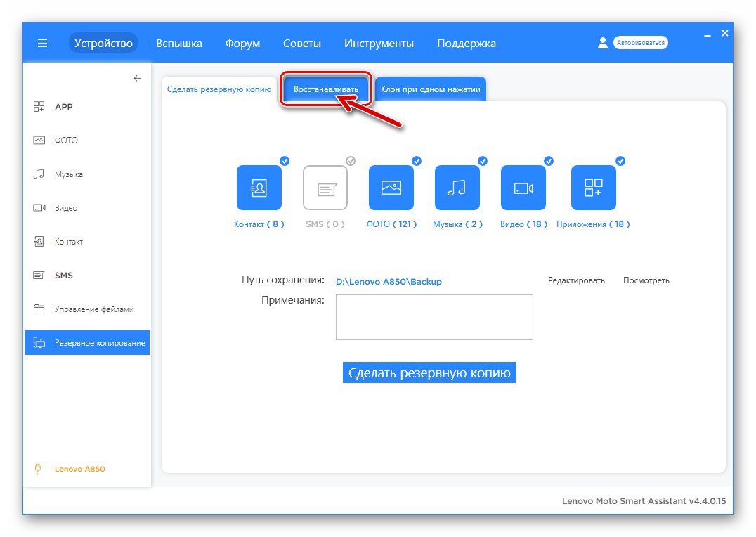The height and width of the screenshot is (537, 756).
Task: Uncheck the Приложения checkmark
Action: click(620, 161)
